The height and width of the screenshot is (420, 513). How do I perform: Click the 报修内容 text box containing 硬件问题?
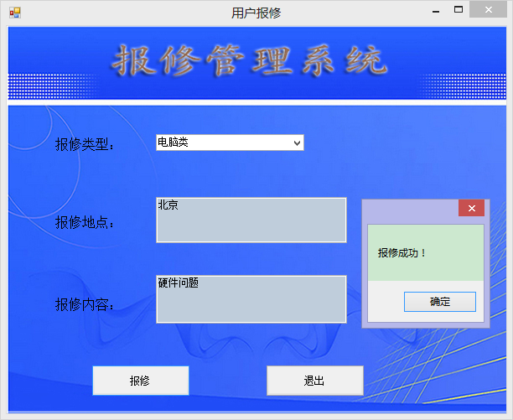point(251,299)
